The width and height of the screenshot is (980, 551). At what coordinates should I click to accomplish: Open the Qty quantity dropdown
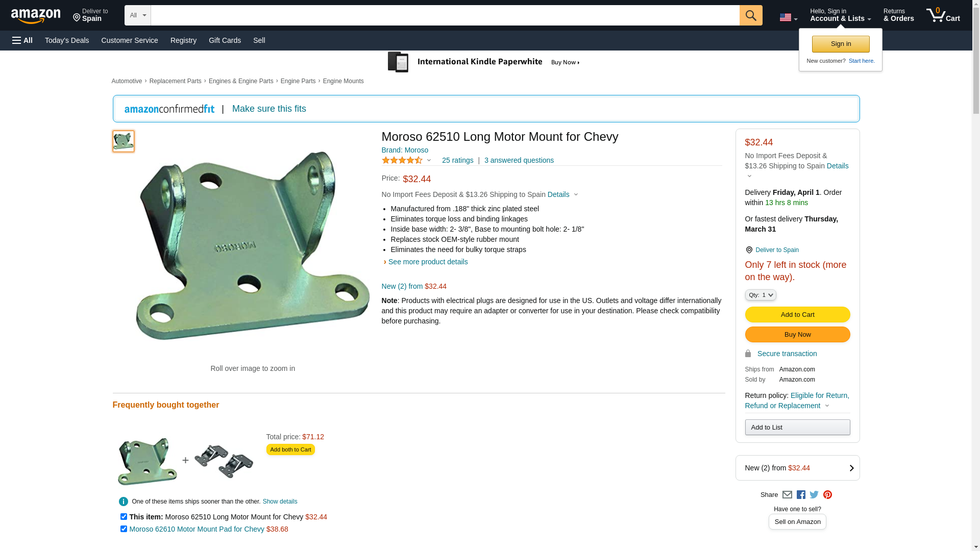pyautogui.click(x=760, y=295)
